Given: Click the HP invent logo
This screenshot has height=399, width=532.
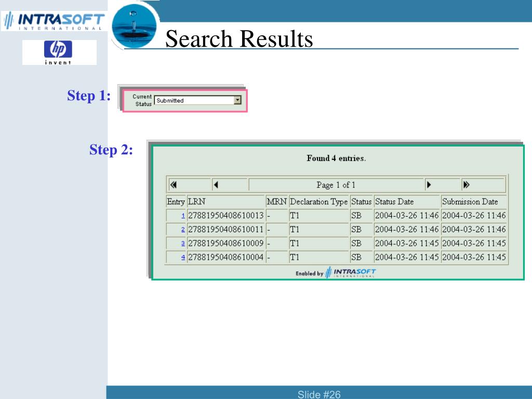Looking at the screenshot, I should point(58,52).
